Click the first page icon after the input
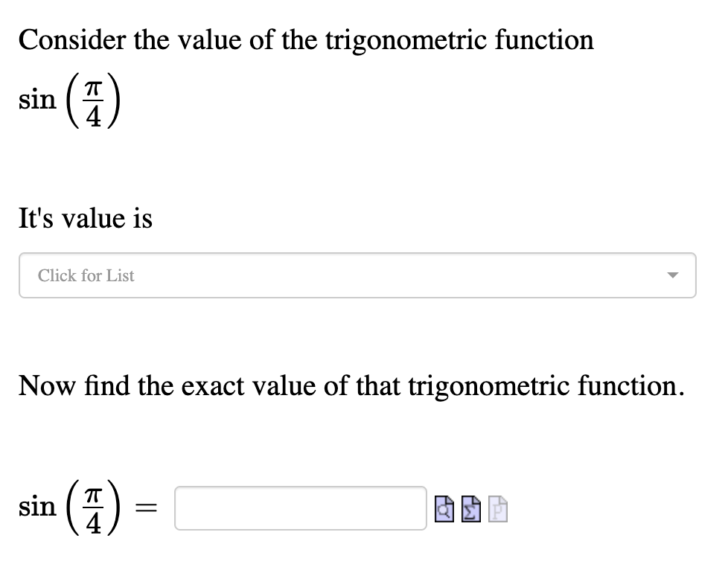 tap(444, 509)
